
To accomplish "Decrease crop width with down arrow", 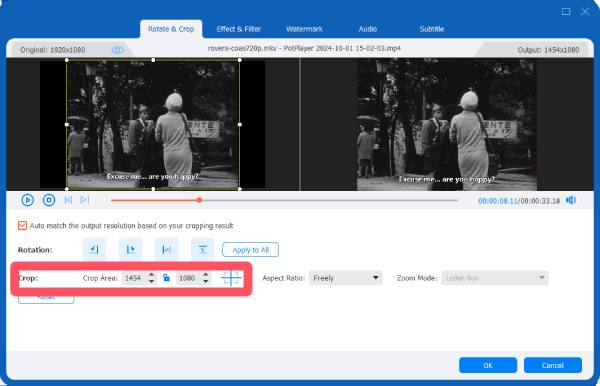I will pyautogui.click(x=152, y=281).
